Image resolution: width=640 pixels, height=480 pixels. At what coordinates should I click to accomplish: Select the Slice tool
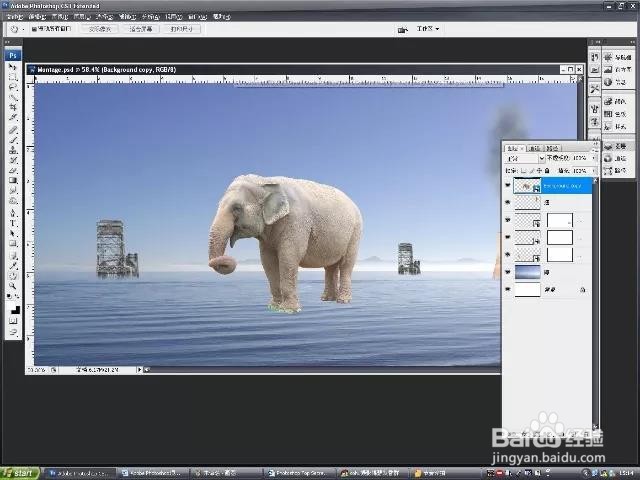(13, 118)
